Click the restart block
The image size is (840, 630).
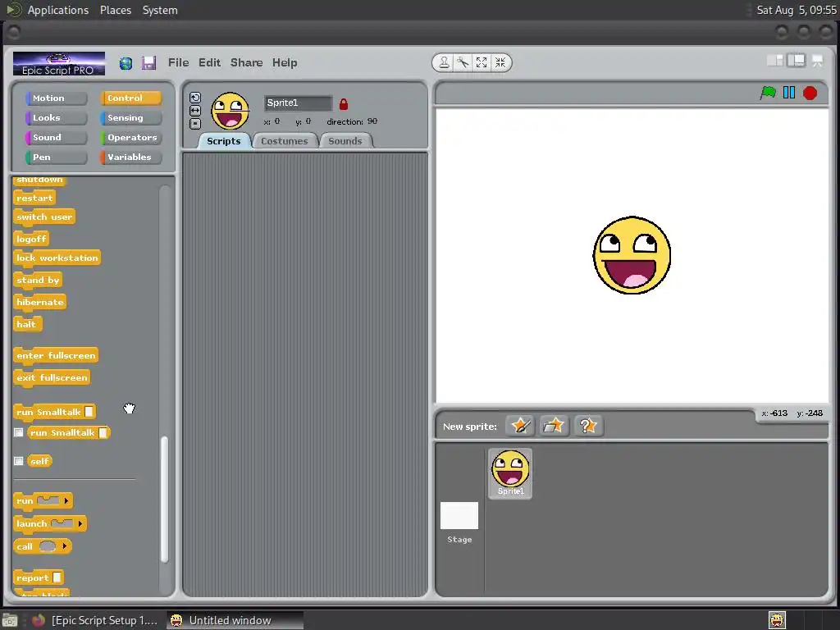(x=34, y=199)
